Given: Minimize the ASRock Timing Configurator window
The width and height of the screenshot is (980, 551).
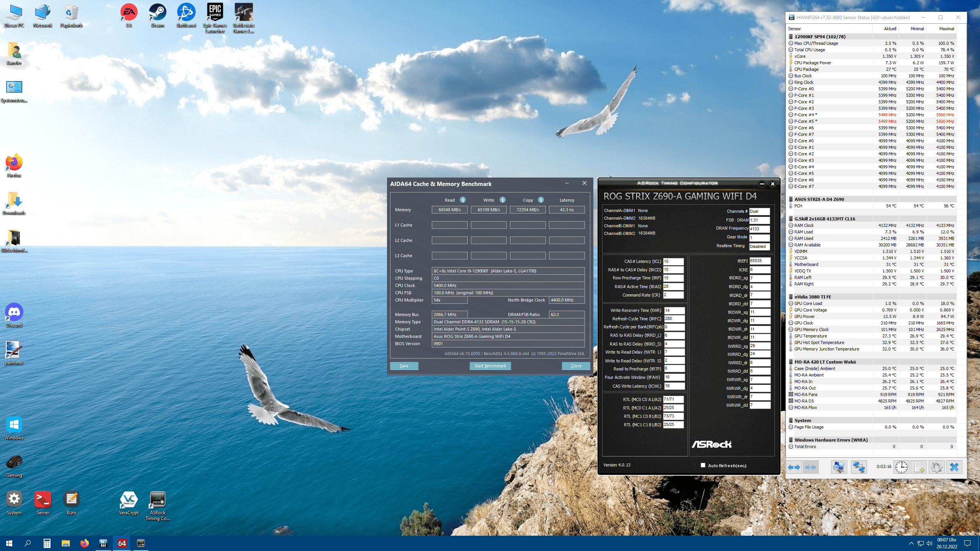Looking at the screenshot, I should 762,184.
